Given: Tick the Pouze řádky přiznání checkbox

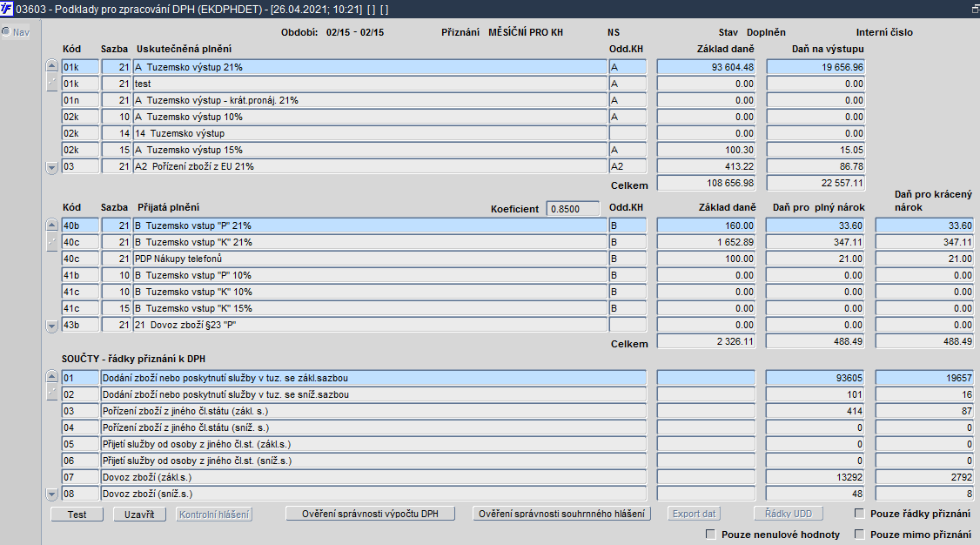Looking at the screenshot, I should click(x=859, y=513).
